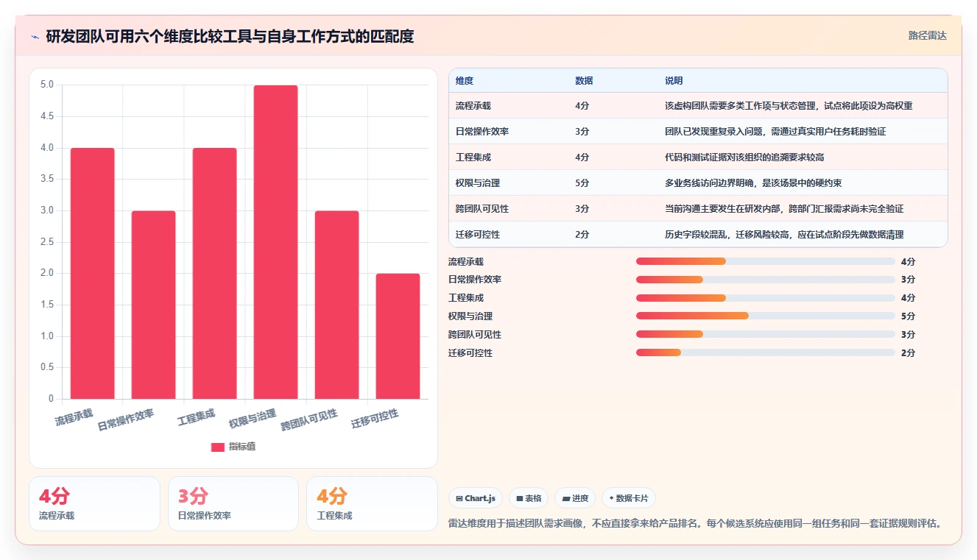Click description starting 多业务线访问边界明确

pos(753,183)
